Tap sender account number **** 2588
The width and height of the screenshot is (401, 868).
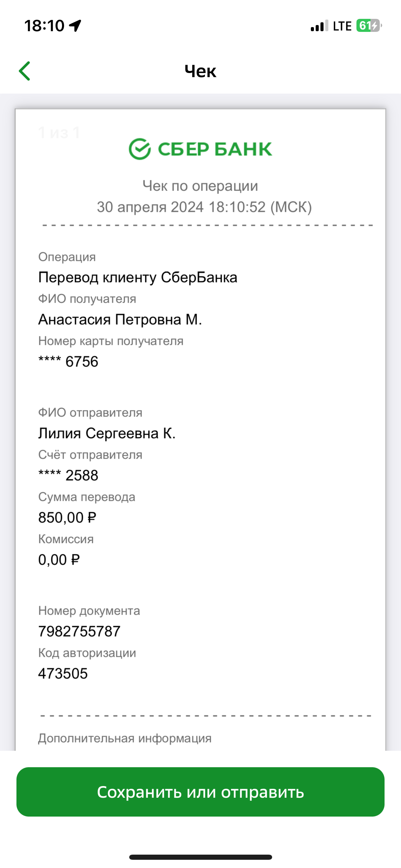68,475
